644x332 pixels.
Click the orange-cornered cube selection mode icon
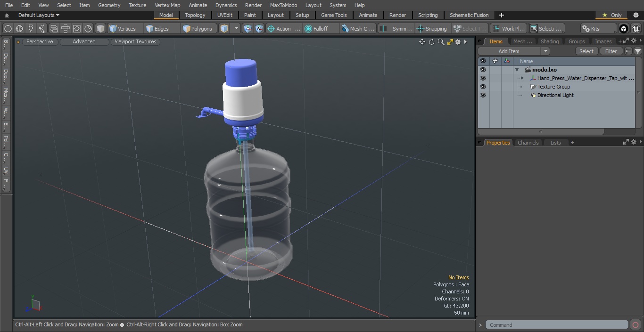coord(224,29)
